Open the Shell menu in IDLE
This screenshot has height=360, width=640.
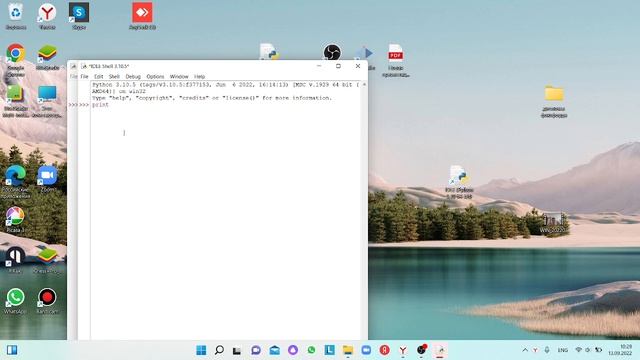(114, 77)
